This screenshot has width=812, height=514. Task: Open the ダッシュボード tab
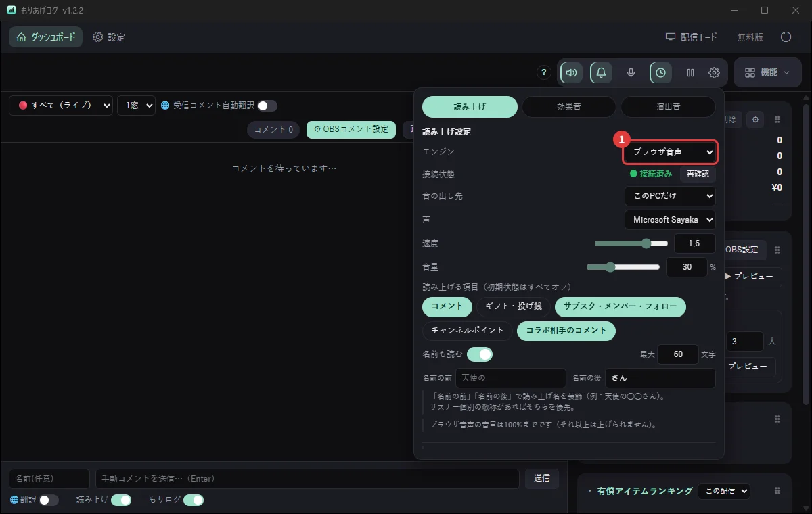click(46, 37)
